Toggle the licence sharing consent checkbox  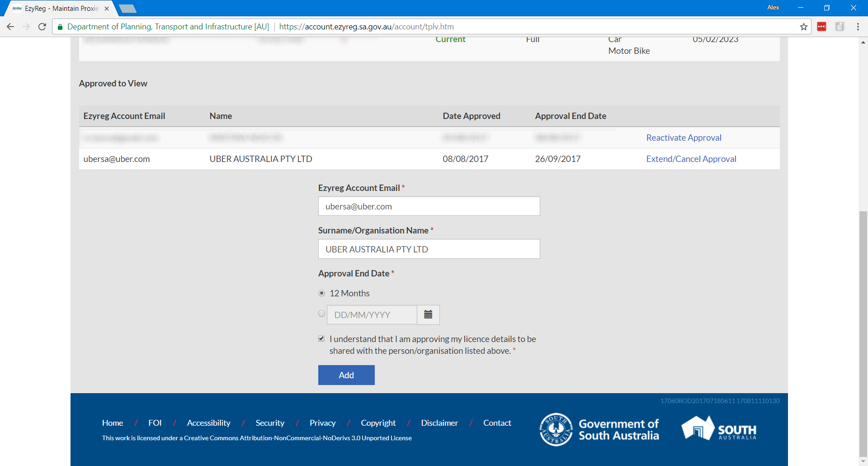pyautogui.click(x=321, y=338)
